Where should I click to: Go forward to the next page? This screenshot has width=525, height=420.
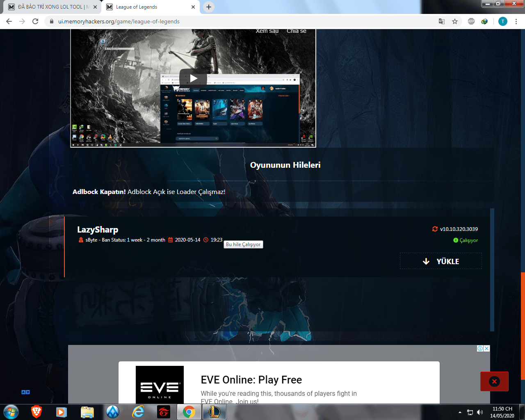[x=22, y=21]
